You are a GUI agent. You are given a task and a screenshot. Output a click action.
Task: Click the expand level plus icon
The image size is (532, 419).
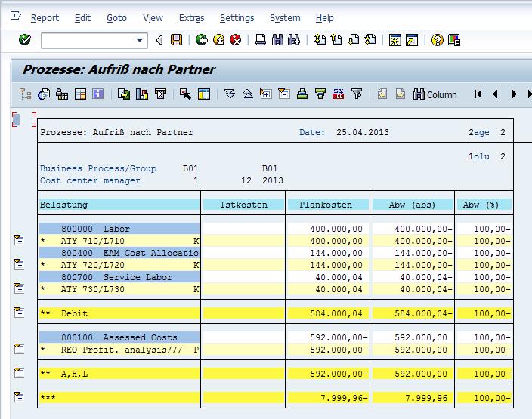(x=266, y=94)
